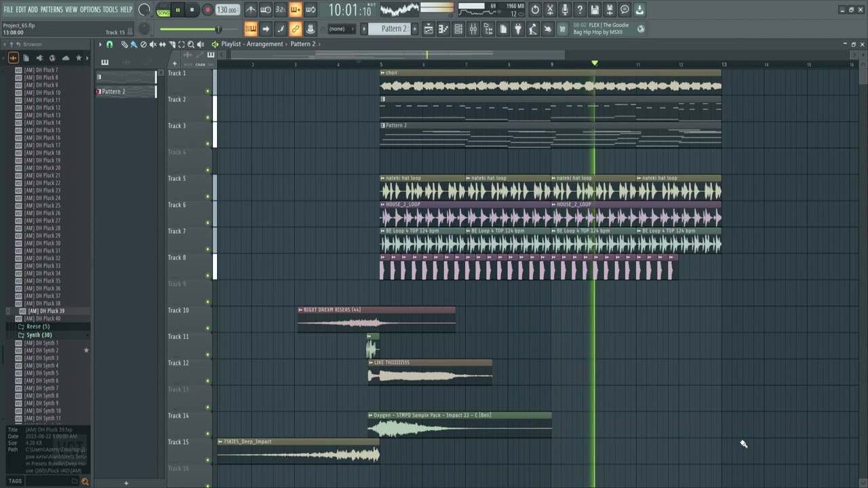
Task: Open the audio editor scissors icon
Action: tap(550, 9)
